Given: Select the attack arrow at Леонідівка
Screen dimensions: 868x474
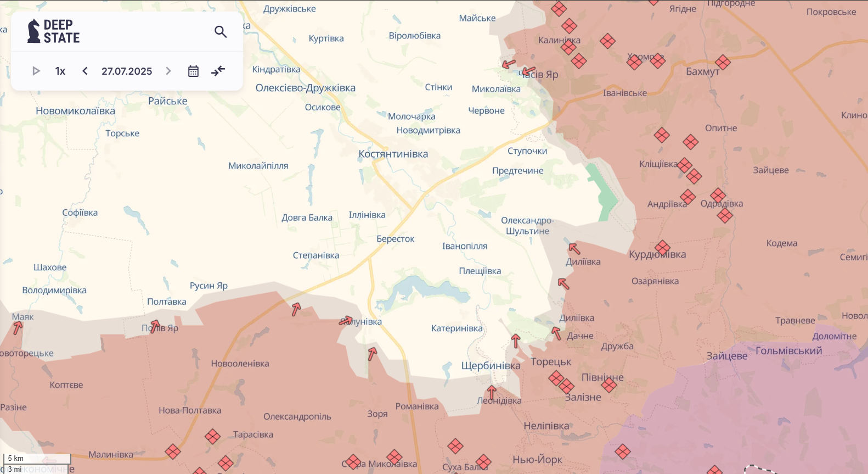Looking at the screenshot, I should pos(492,392).
